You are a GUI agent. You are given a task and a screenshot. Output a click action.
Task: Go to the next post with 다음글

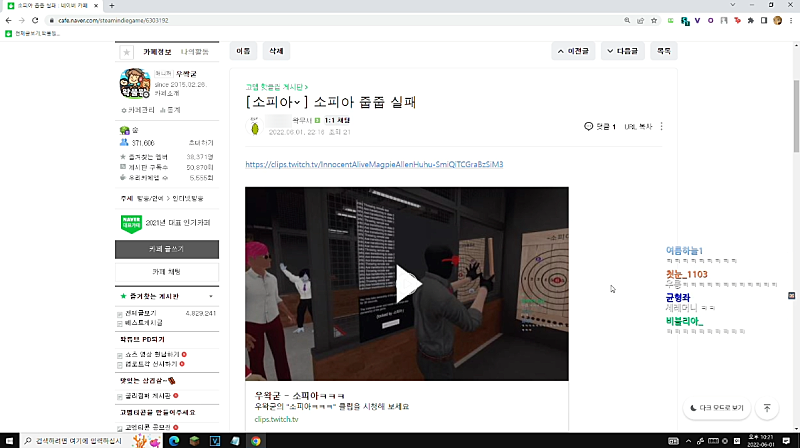(622, 51)
